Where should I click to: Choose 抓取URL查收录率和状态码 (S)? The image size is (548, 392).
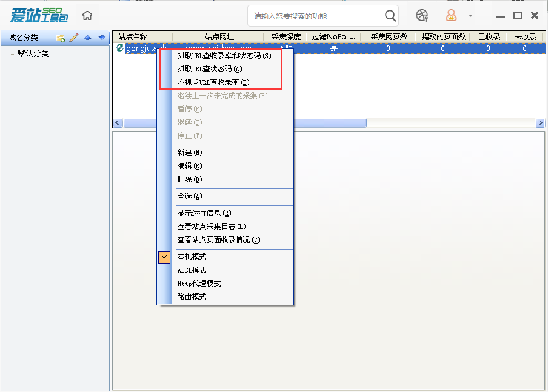pos(226,56)
